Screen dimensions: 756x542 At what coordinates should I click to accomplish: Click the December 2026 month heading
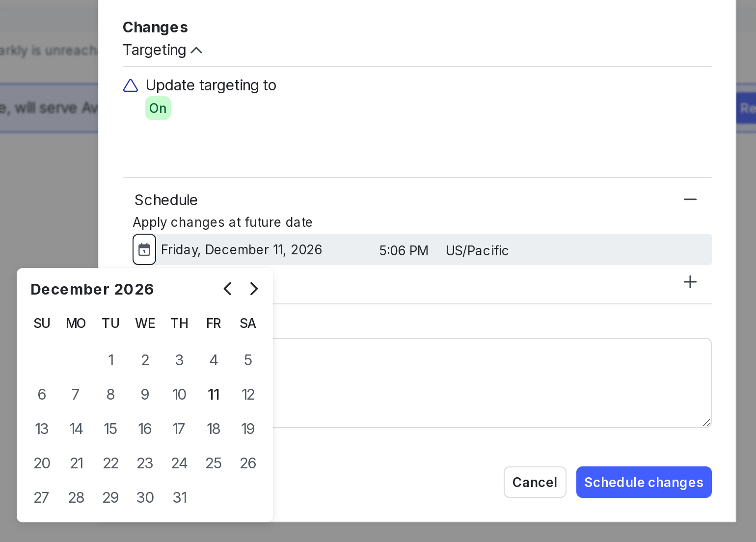[92, 289]
